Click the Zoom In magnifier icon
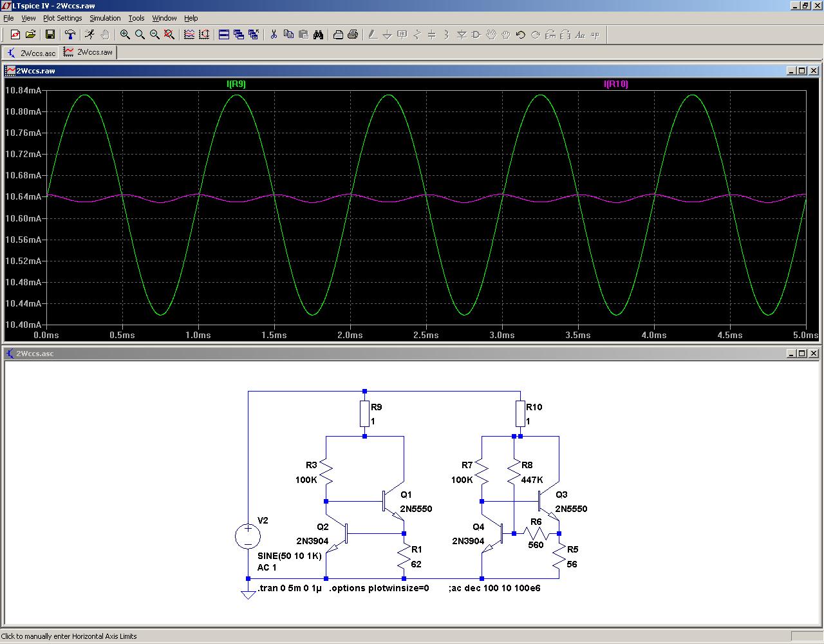 (125, 35)
